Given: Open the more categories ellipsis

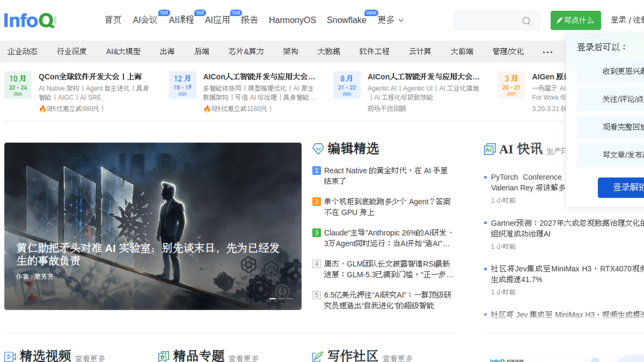Looking at the screenshot, I should point(547,52).
